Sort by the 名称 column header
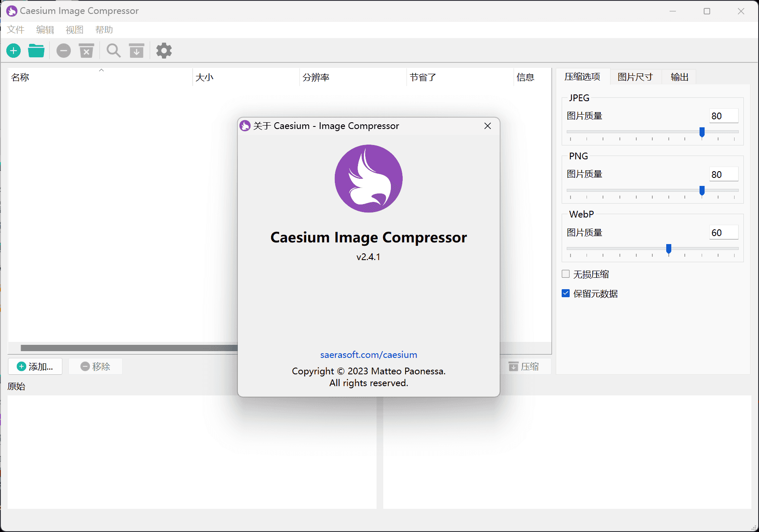The height and width of the screenshot is (532, 759). [100, 77]
